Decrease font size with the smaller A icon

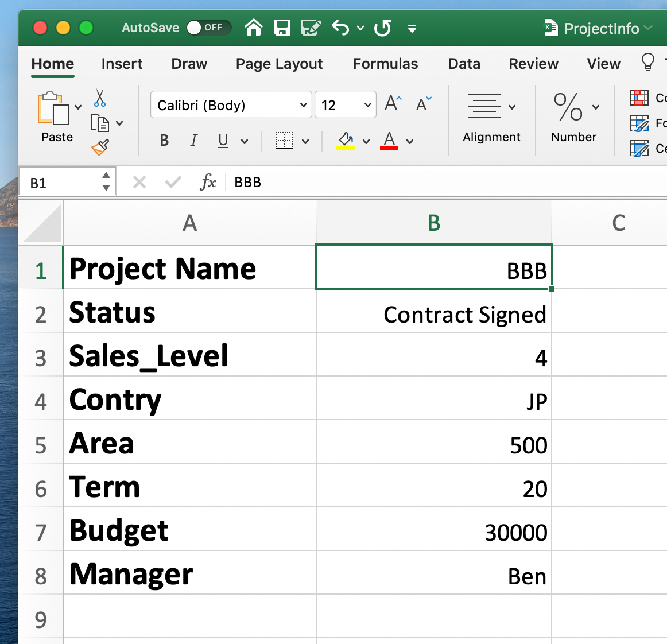coord(424,104)
